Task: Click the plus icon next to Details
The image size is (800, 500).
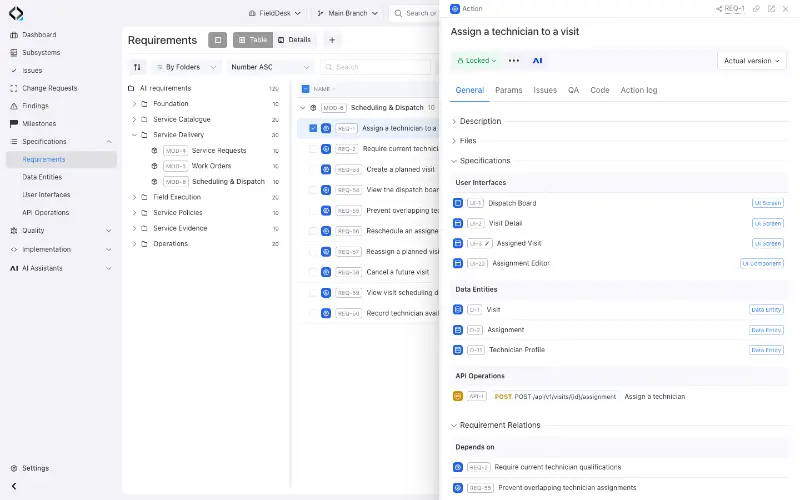Action: point(332,40)
